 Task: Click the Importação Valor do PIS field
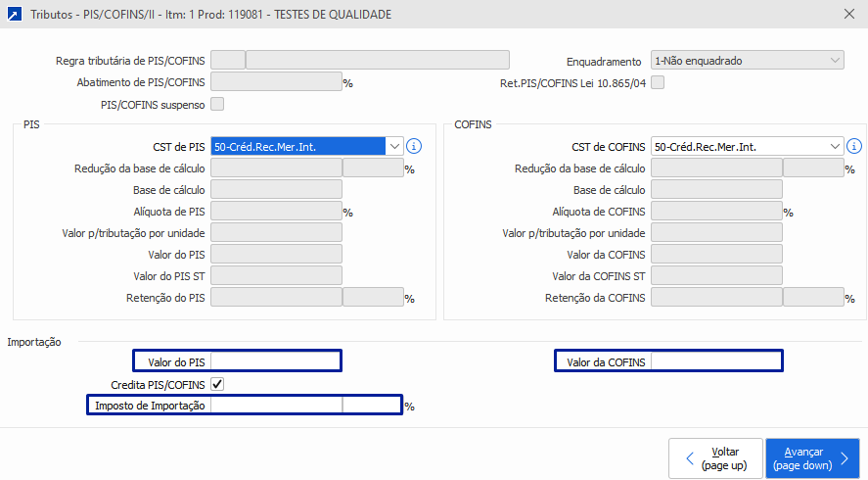tap(276, 361)
